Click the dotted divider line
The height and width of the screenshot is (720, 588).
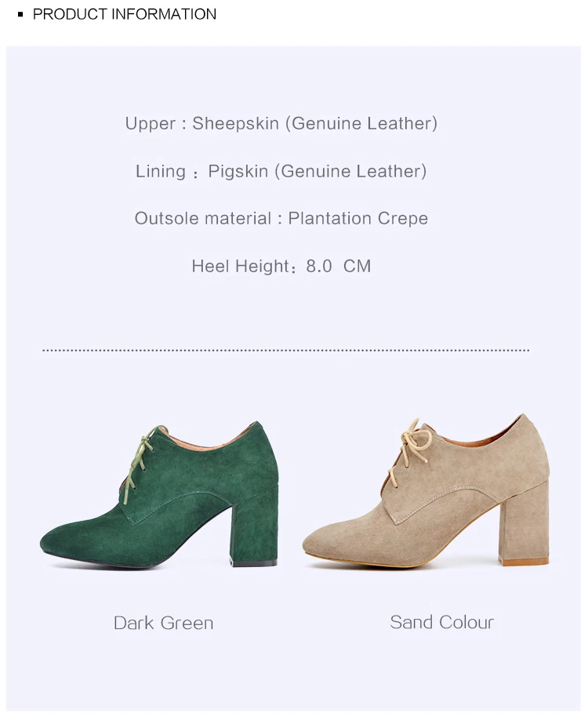click(285, 351)
